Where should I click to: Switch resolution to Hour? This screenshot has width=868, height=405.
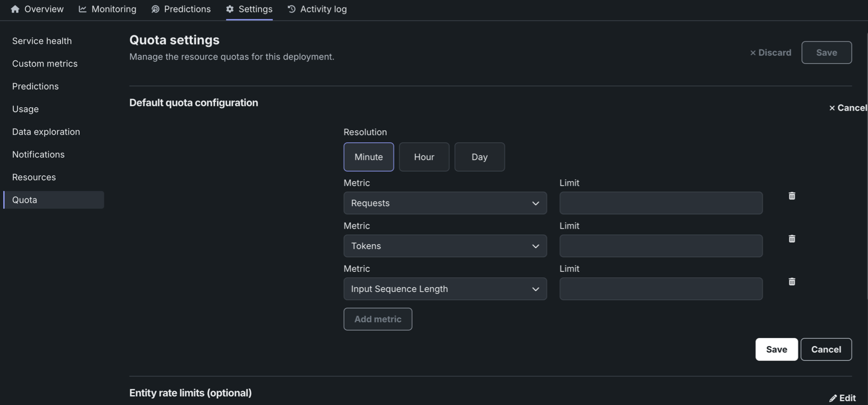point(424,157)
